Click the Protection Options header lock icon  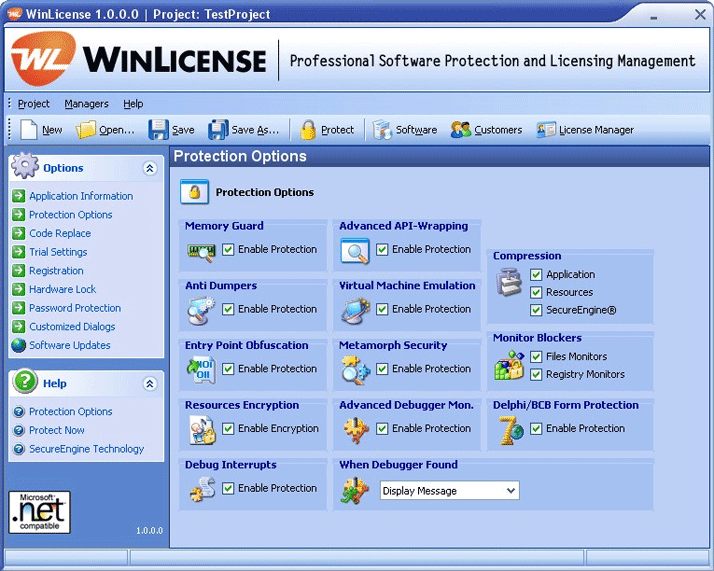(x=194, y=192)
